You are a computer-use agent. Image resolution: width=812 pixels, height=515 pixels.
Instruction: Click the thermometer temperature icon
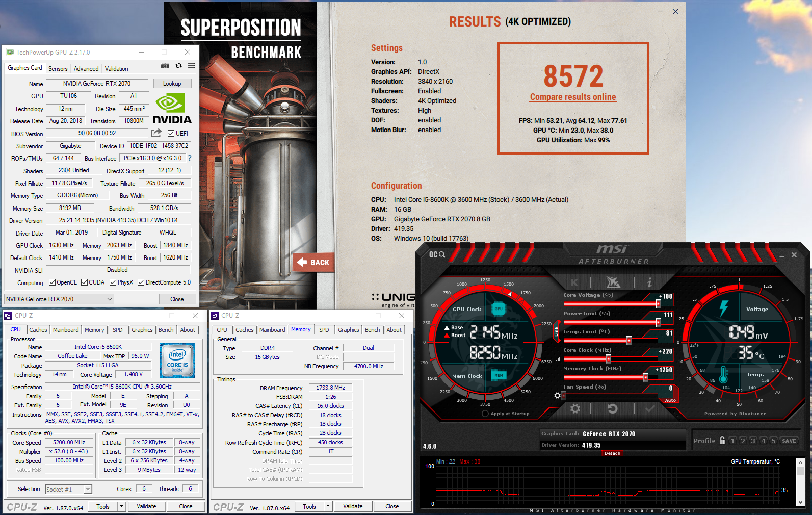tap(723, 374)
